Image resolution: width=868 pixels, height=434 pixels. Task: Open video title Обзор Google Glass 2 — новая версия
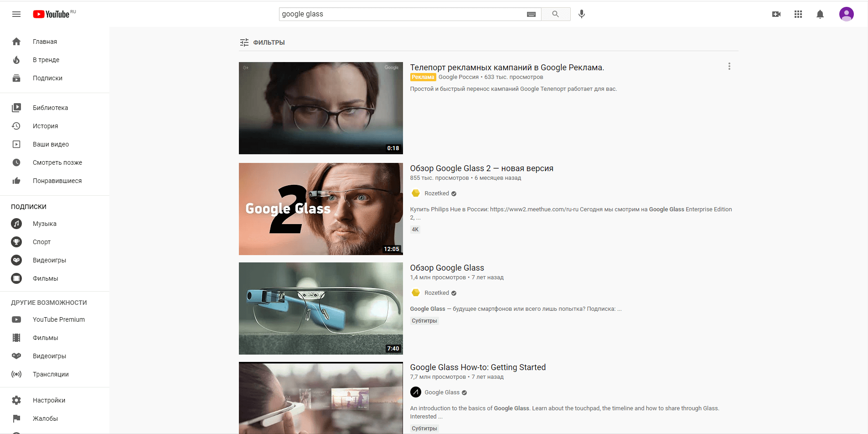(481, 168)
